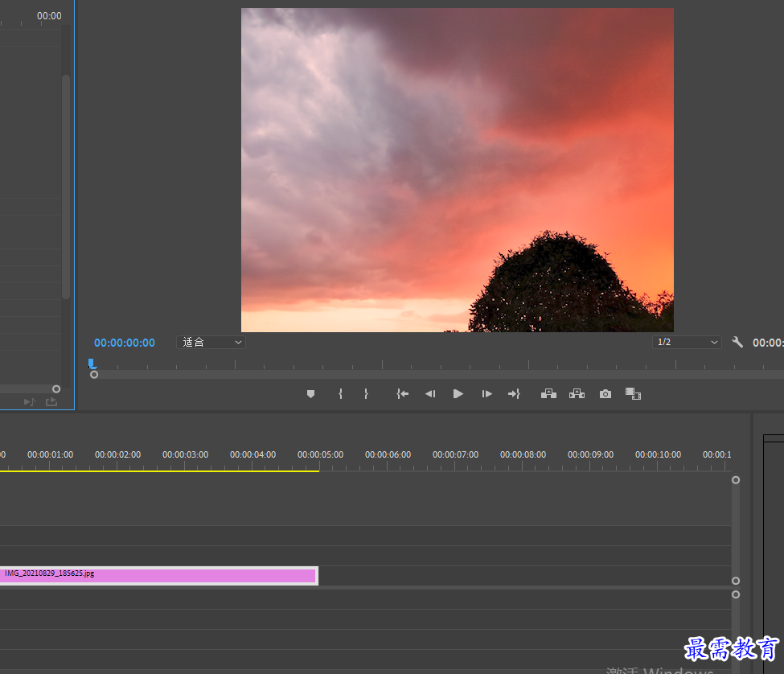Click 00:00:01:00 on the timeline ruler

[50, 454]
